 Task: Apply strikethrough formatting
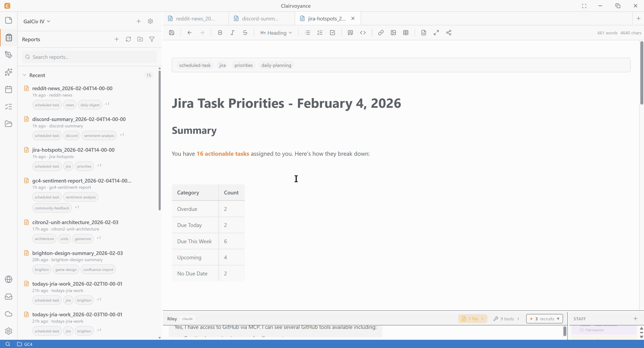(x=245, y=33)
